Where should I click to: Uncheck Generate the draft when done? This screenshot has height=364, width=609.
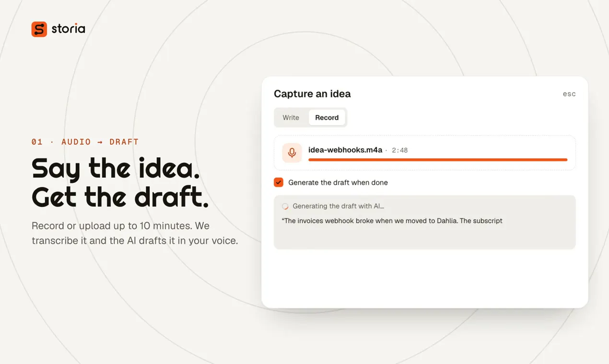pos(279,182)
